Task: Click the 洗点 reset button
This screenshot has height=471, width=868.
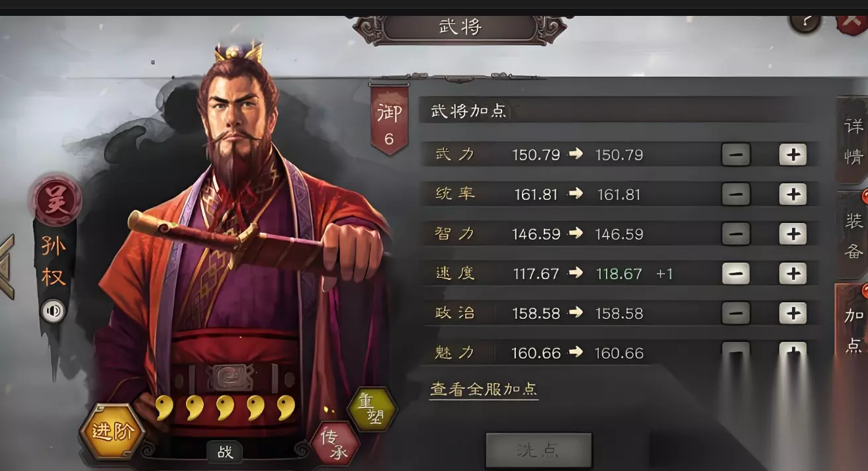Action: [539, 451]
